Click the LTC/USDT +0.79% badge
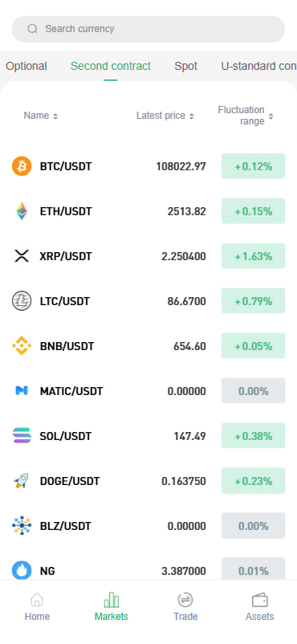This screenshot has width=297, height=644. 253,301
